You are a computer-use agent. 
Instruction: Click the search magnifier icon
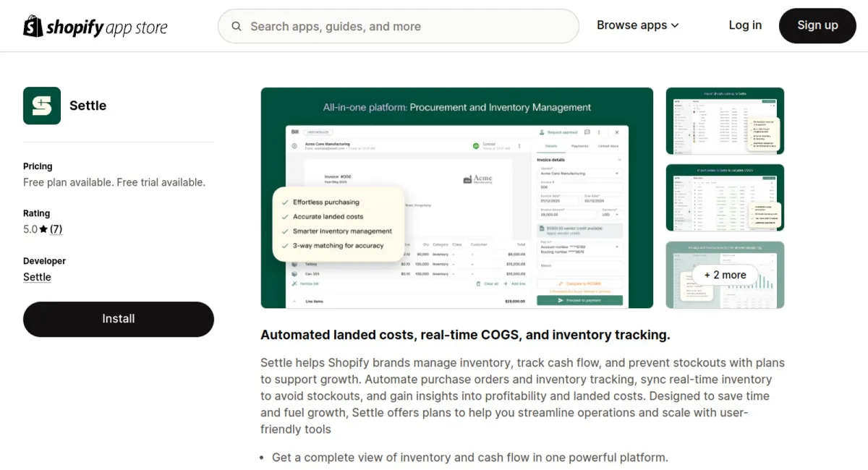[237, 27]
